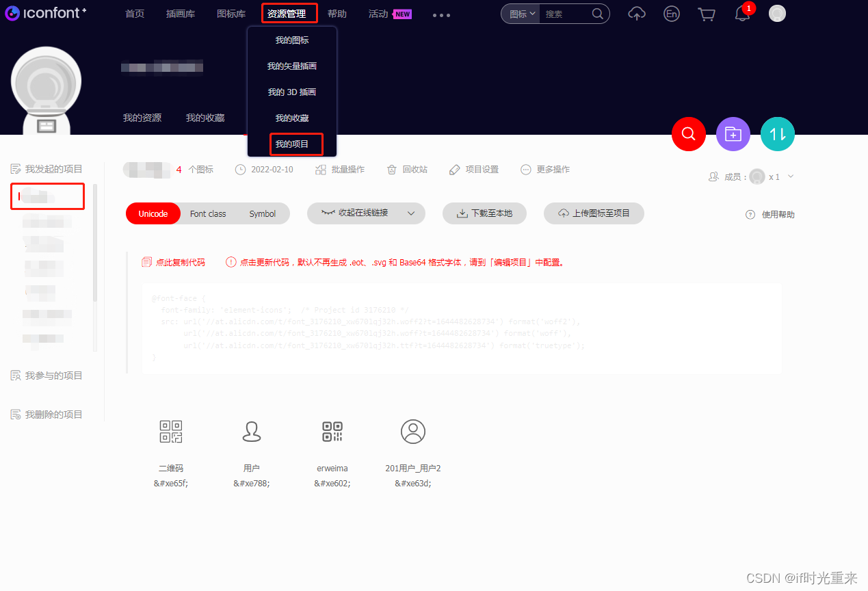The height and width of the screenshot is (591, 868).
Task: Click 使用帮助 link
Action: click(x=778, y=215)
